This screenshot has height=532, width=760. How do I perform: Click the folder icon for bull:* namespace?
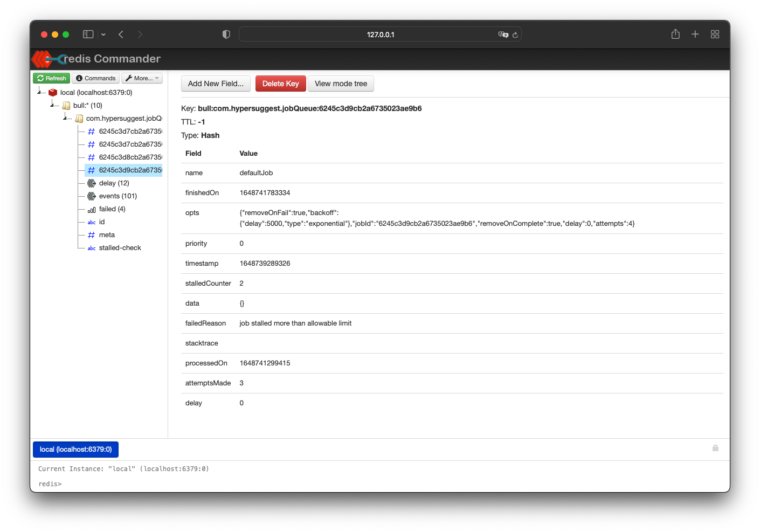click(65, 105)
